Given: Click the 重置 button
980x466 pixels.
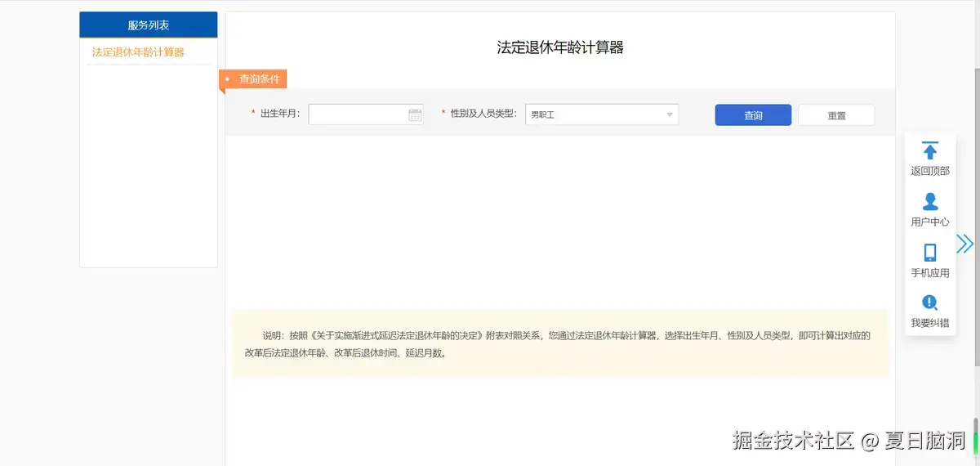Looking at the screenshot, I should click(836, 115).
